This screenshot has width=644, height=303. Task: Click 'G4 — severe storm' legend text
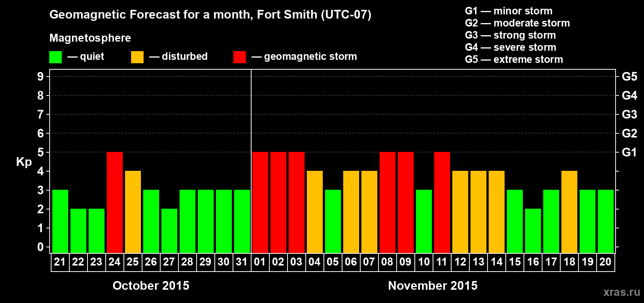tap(511, 47)
